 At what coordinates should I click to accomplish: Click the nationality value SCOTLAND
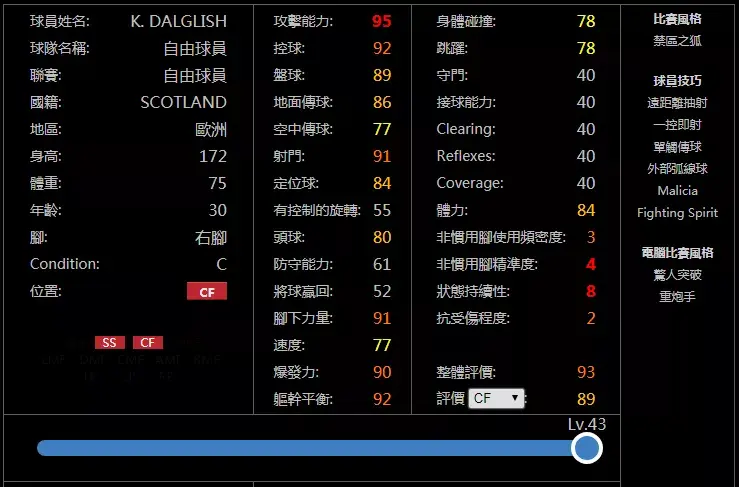point(183,102)
